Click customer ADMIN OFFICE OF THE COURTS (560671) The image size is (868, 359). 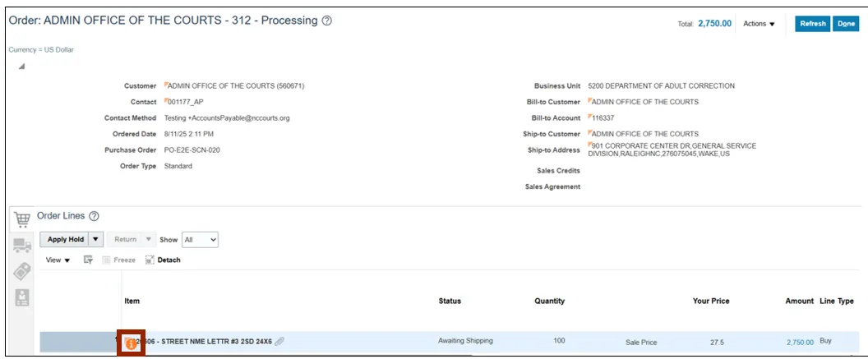point(236,86)
